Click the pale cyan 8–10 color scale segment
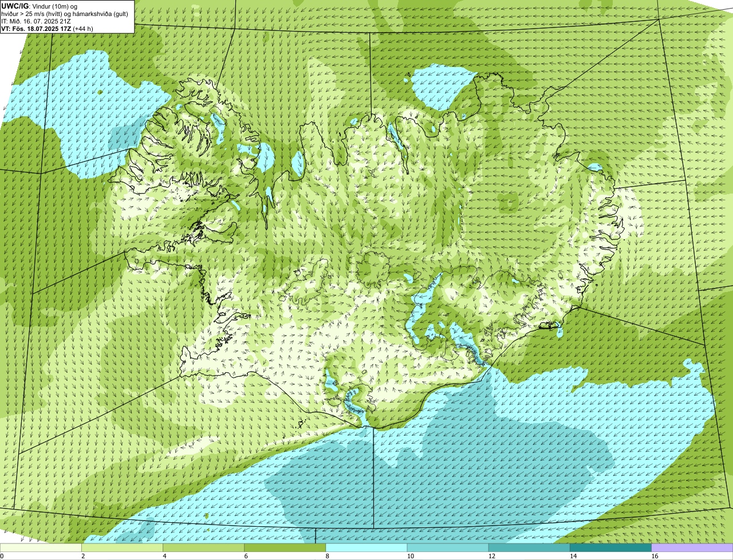The height and width of the screenshot is (560, 733). [x=366, y=548]
